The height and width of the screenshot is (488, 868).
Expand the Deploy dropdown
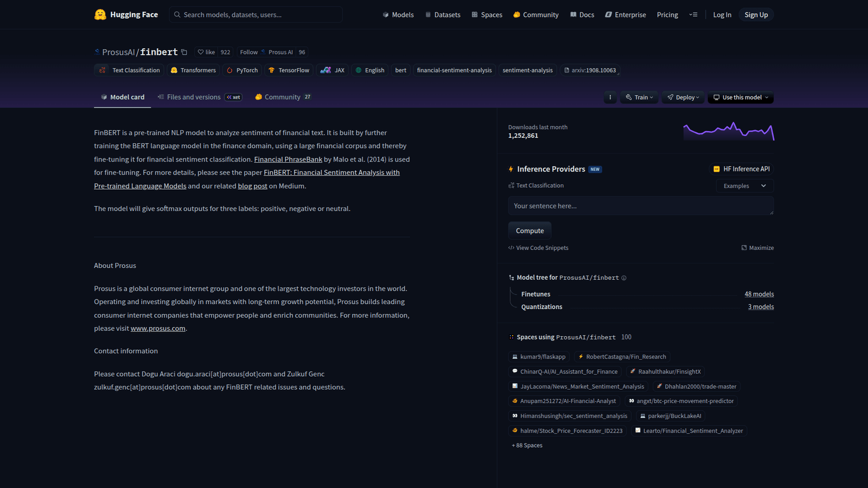point(683,98)
